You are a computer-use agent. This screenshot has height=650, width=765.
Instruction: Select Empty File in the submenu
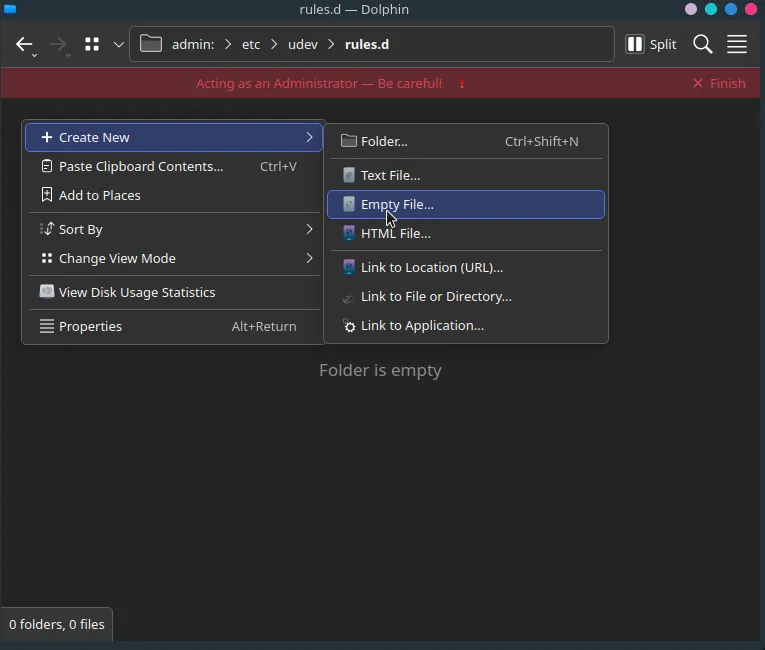point(466,204)
